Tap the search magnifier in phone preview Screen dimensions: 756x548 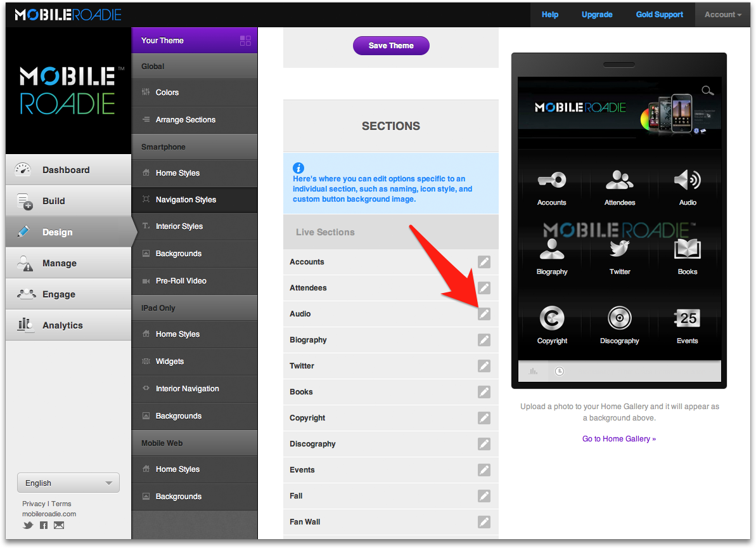tap(707, 91)
